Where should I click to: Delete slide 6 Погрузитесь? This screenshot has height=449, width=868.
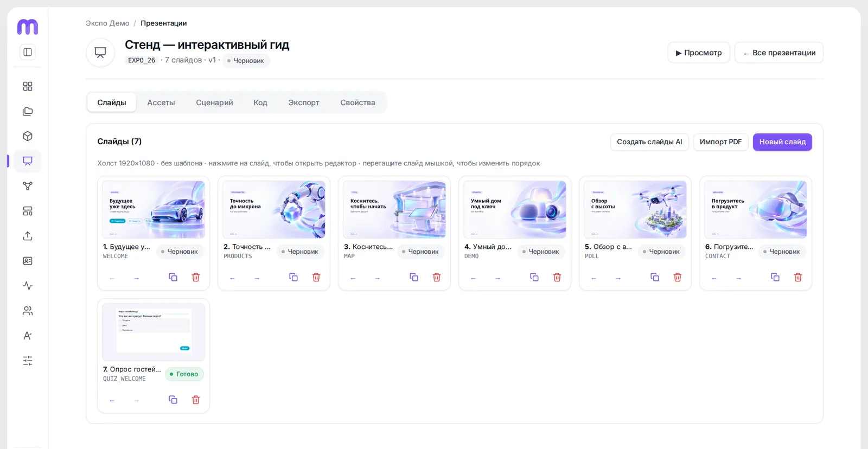click(x=798, y=277)
